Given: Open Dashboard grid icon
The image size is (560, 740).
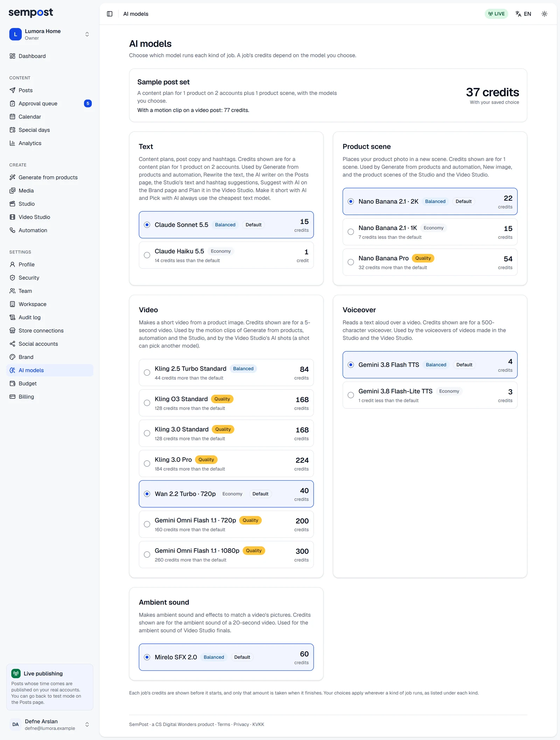Looking at the screenshot, I should pos(13,56).
